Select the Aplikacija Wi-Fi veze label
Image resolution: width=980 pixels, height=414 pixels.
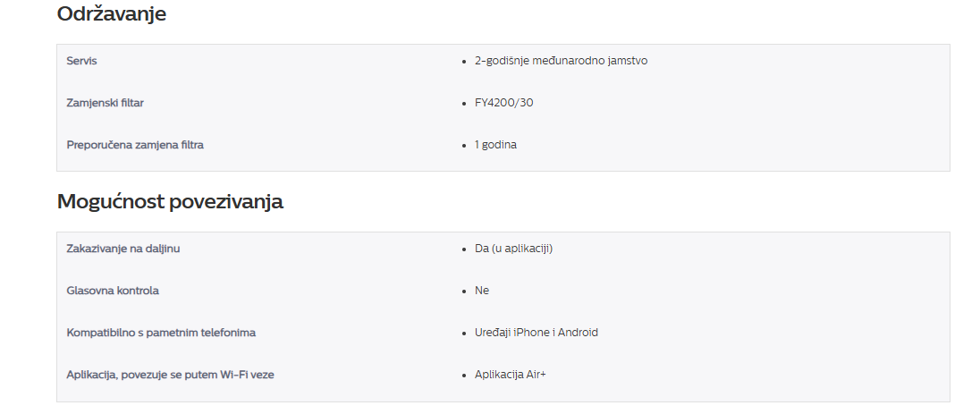[x=170, y=375]
